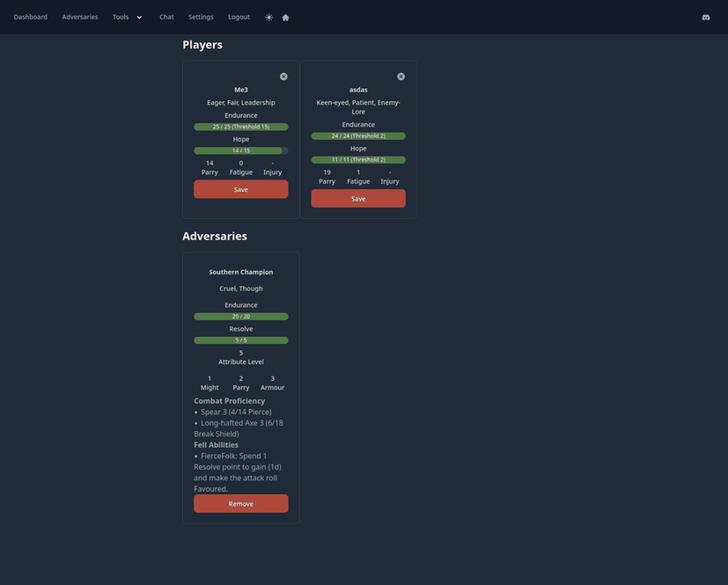Open the Discord icon link
728x585 pixels.
coord(705,18)
